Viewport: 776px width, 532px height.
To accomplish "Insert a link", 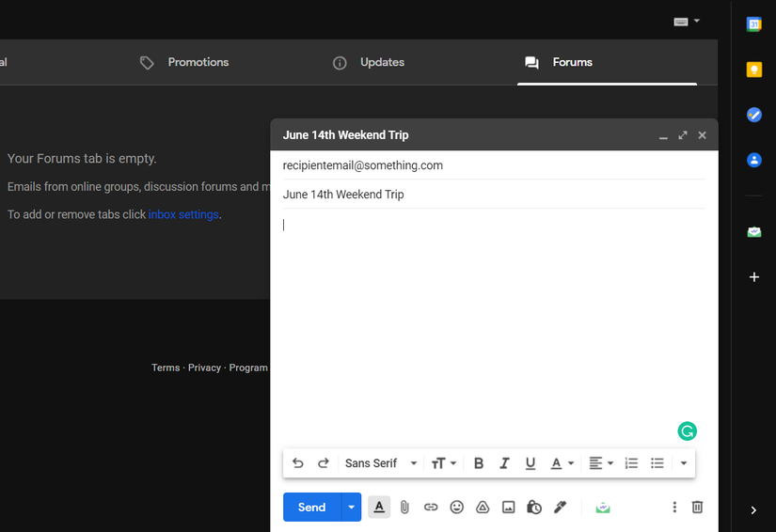I will coord(431,508).
